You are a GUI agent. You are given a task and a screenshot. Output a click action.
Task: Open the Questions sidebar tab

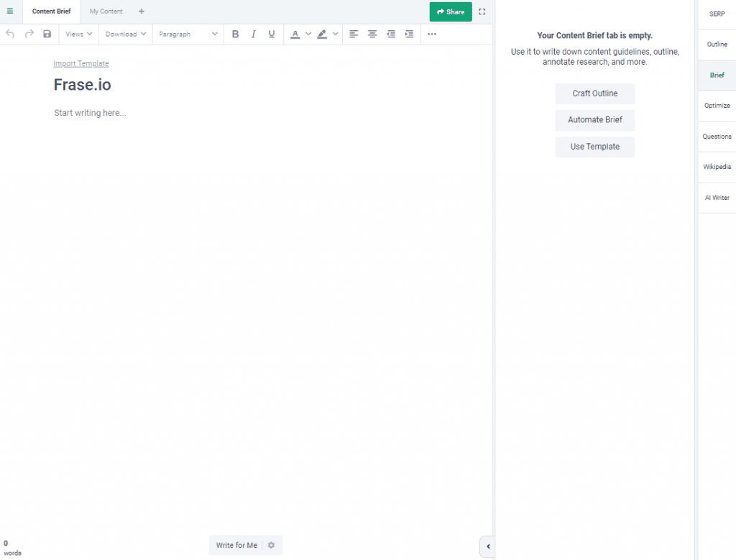[x=717, y=137]
